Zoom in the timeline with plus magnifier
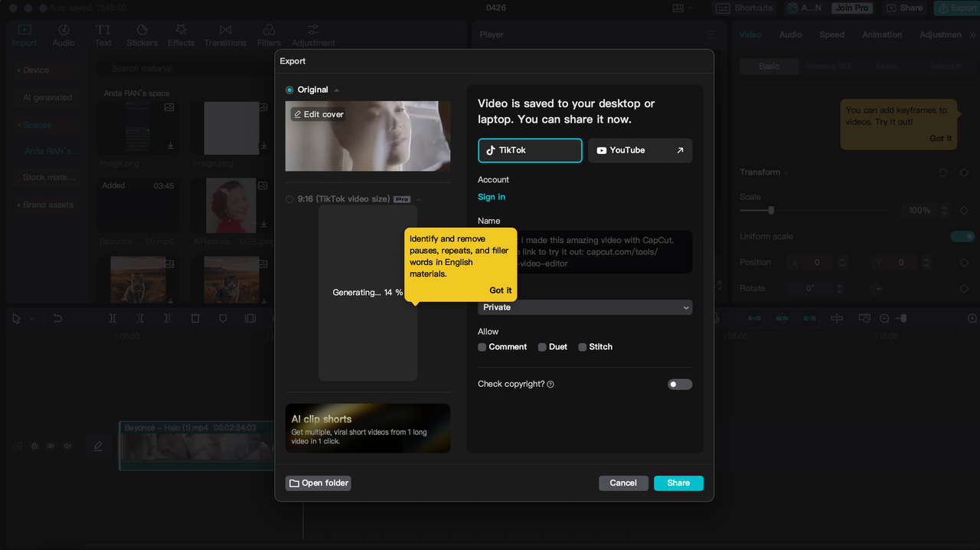This screenshot has height=550, width=980. pos(972,318)
